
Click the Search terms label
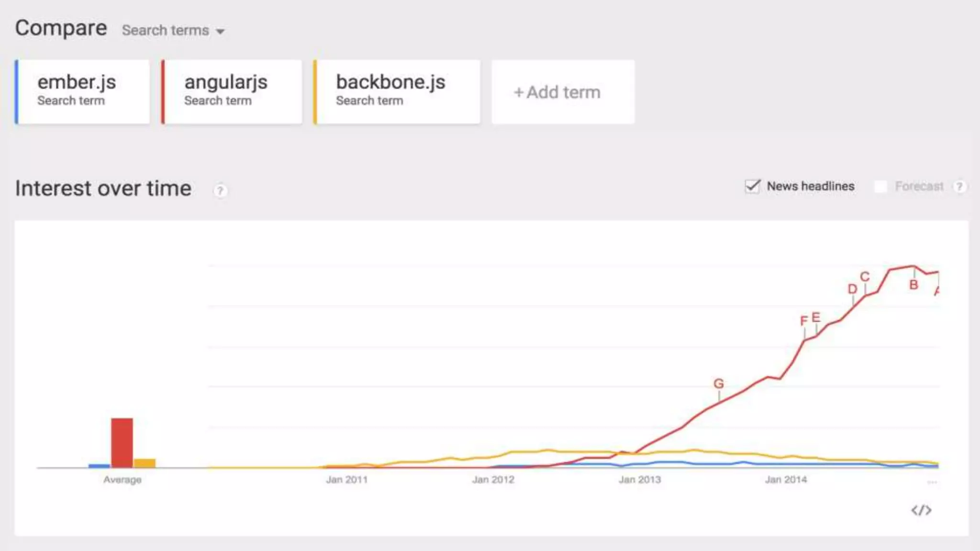(165, 31)
